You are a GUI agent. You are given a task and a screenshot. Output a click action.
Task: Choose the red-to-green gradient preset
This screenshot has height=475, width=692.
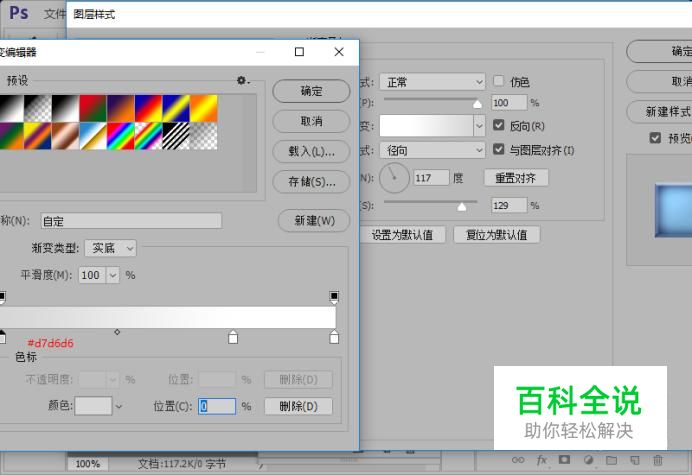click(94, 108)
